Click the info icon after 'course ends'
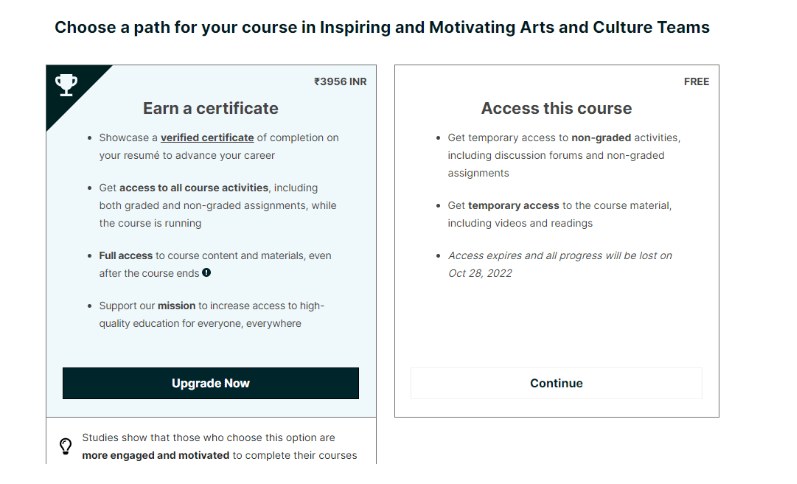The height and width of the screenshot is (484, 797). pyautogui.click(x=206, y=273)
